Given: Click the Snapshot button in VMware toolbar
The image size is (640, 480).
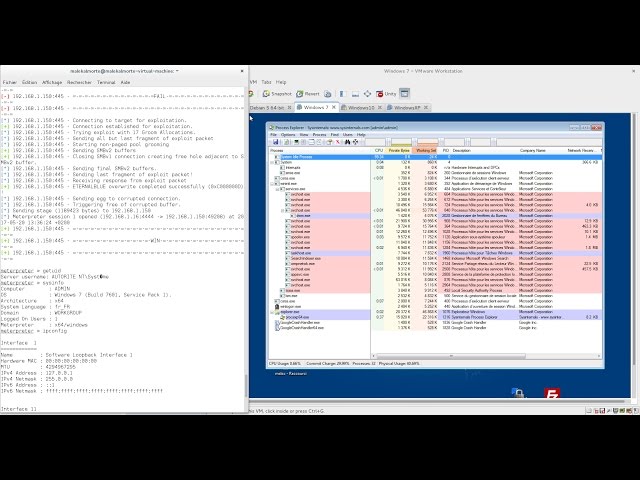Looking at the screenshot, I should (277, 94).
